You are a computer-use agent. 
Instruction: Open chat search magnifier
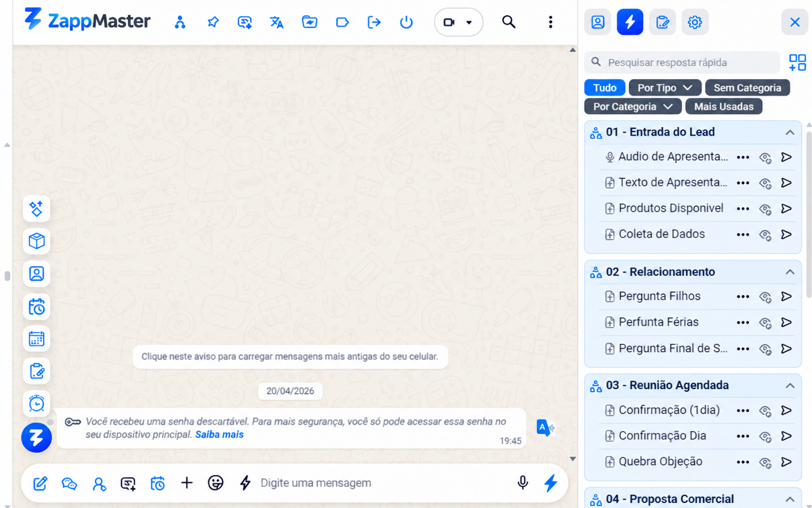(x=508, y=22)
